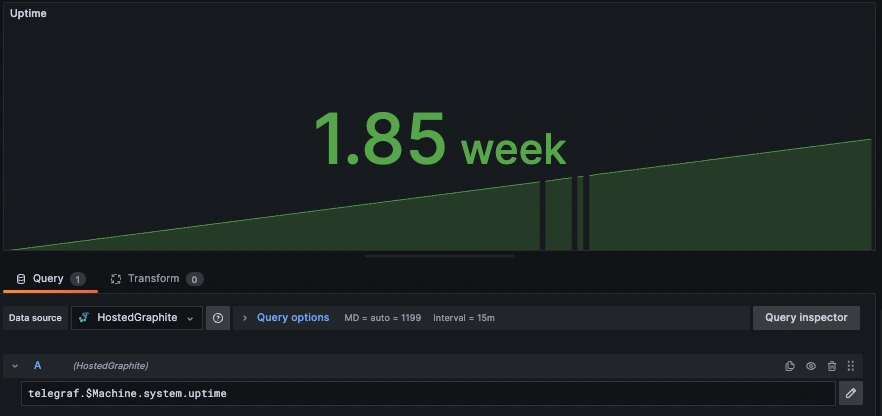Click the Interval = 15m text
Image resolution: width=882 pixels, height=416 pixels.
[x=464, y=318]
